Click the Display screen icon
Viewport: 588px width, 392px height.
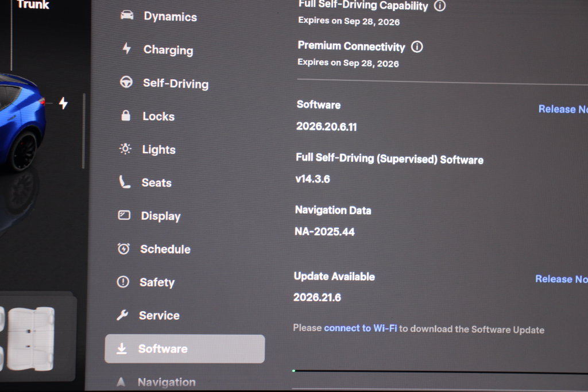tap(124, 215)
